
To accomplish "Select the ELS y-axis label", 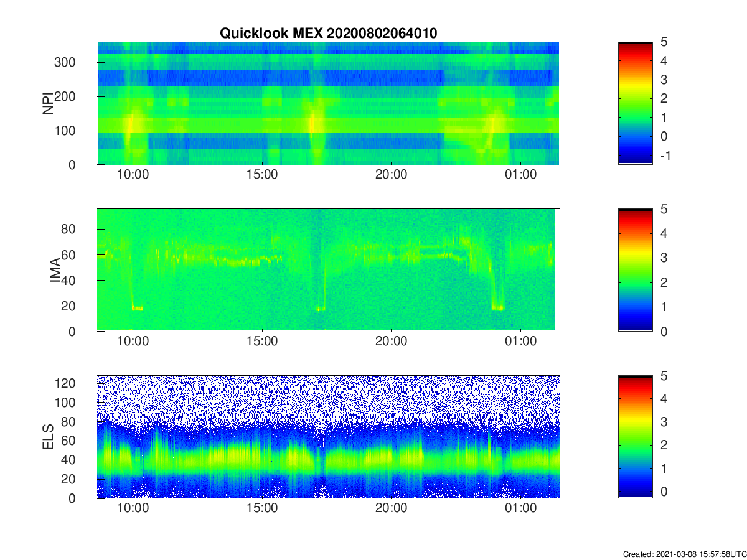I will [48, 437].
